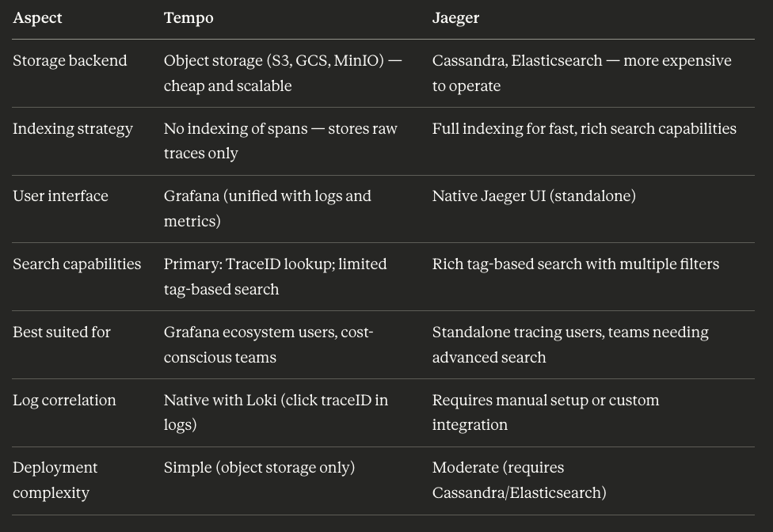Select the Log correlation row label

65,400
